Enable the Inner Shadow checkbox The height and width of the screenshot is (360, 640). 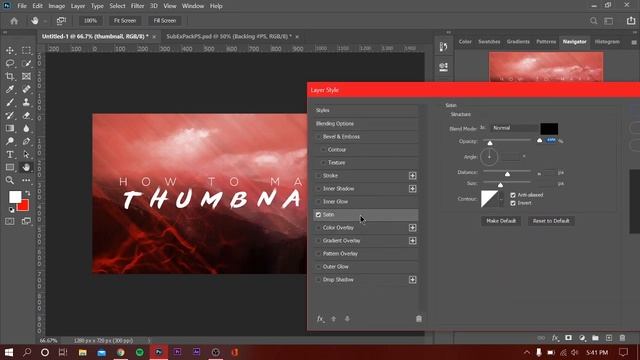click(x=318, y=189)
